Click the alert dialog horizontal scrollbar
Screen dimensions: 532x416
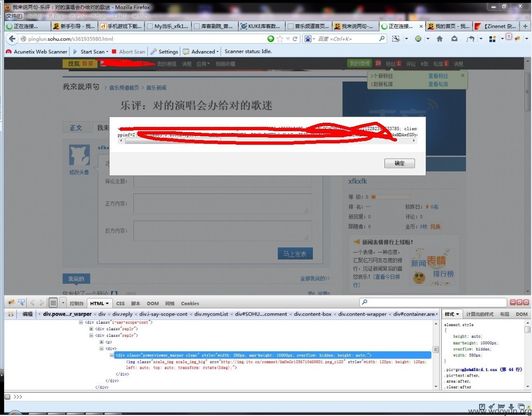pos(267,141)
